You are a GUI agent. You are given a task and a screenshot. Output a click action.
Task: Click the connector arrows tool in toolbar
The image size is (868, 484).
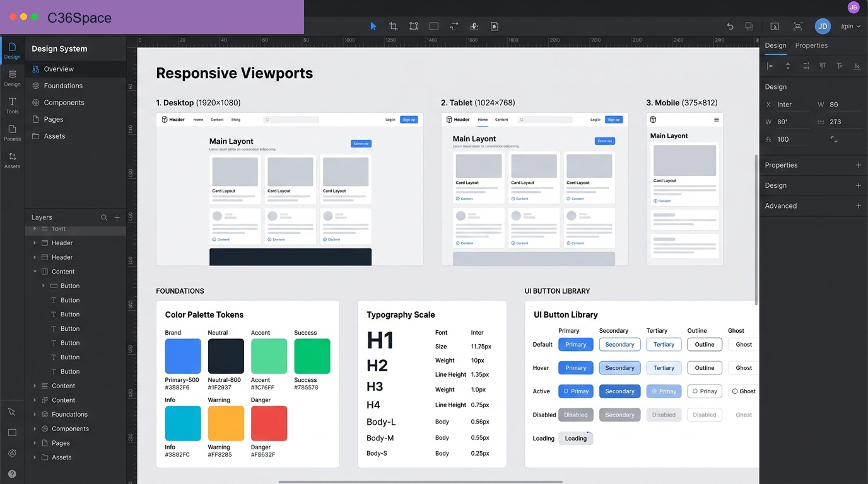[x=454, y=26]
